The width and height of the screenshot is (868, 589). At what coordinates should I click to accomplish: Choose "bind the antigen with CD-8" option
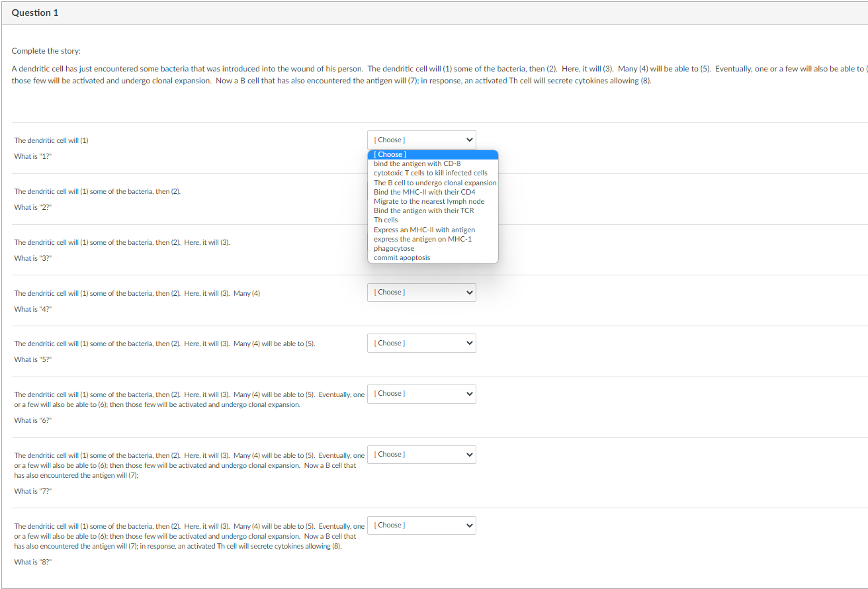pos(433,163)
